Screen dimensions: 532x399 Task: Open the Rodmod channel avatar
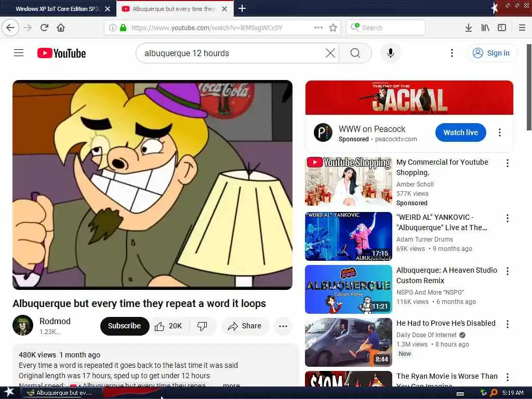tap(23, 325)
